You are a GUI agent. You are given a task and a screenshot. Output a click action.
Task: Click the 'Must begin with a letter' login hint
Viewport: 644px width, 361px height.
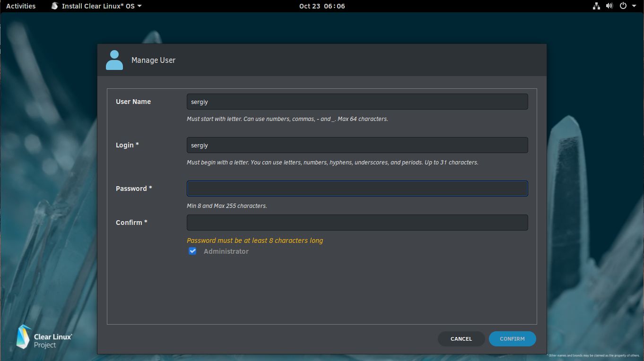pyautogui.click(x=332, y=163)
